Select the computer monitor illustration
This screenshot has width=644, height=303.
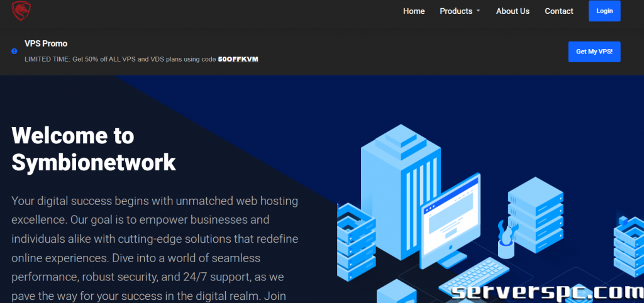click(451, 214)
